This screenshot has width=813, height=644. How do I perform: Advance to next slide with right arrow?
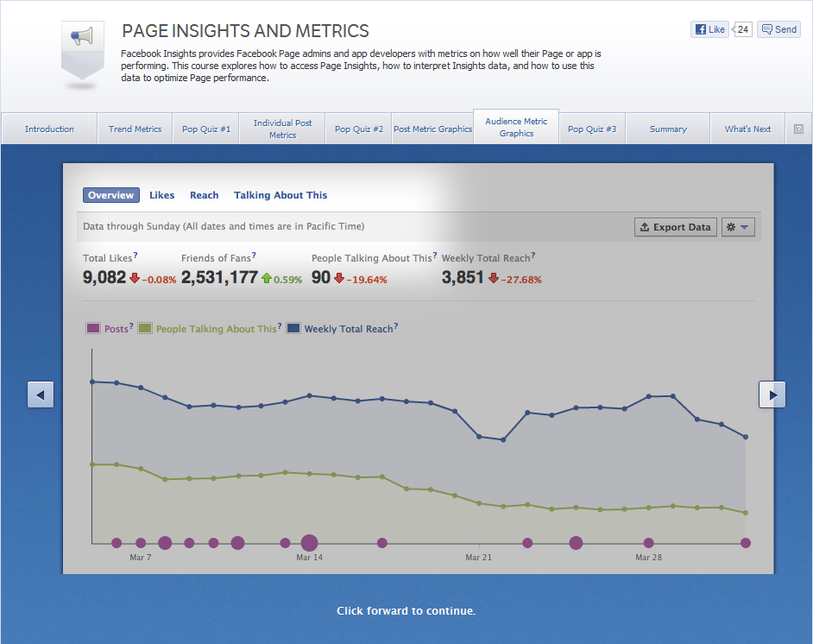tap(772, 395)
